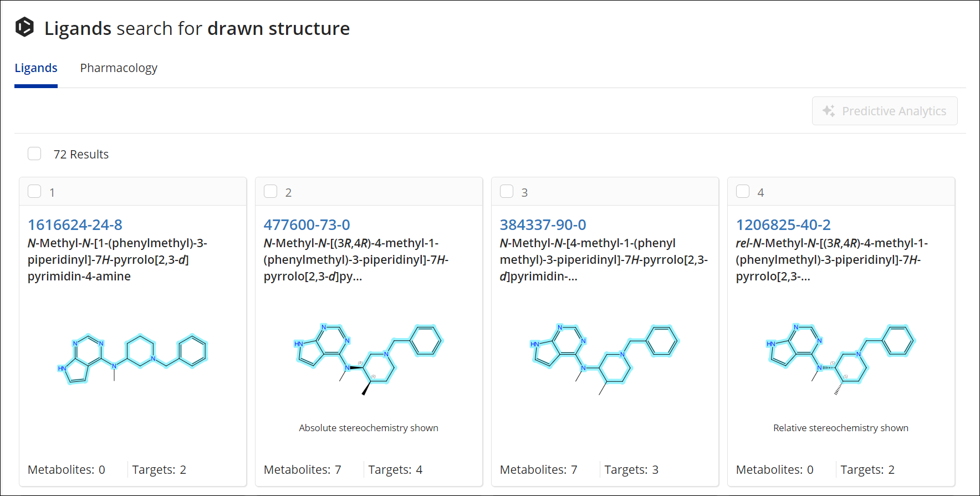
Task: Click the Predictive Analytics button
Action: click(885, 111)
